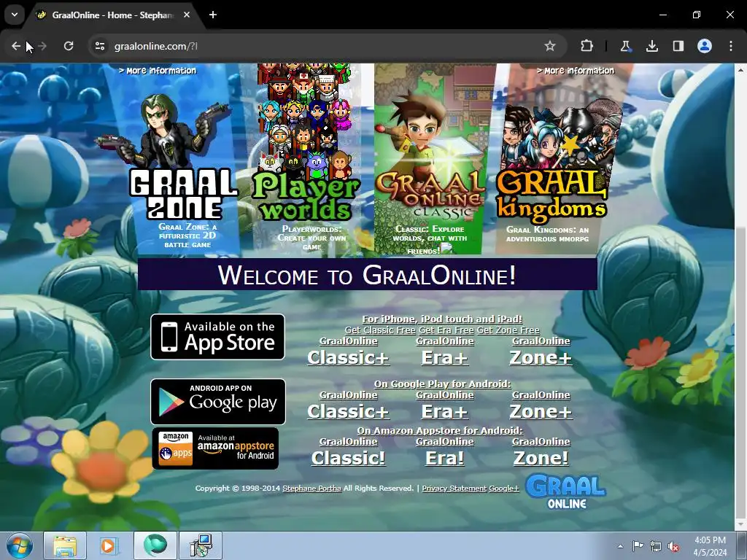Open Google Play Classic+ link
747x560 pixels.
pos(348,407)
